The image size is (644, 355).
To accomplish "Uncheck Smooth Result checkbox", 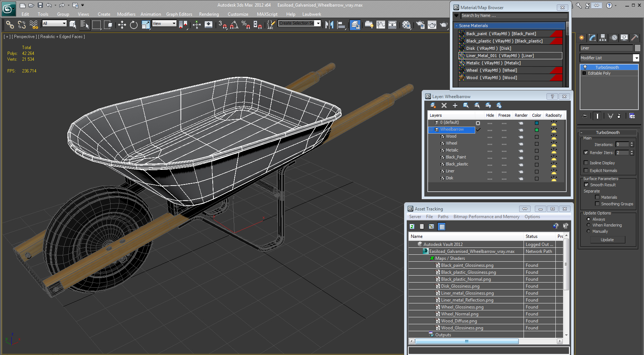I will pos(586,185).
